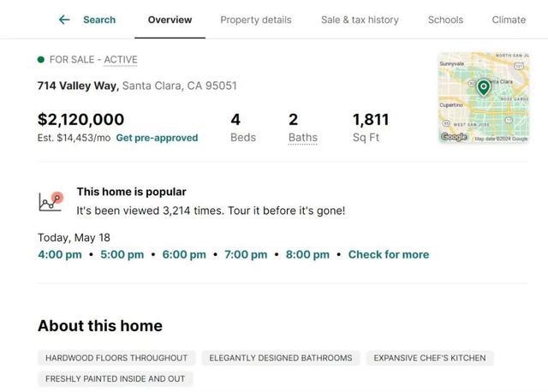Image resolution: width=548 pixels, height=392 pixels.
Task: Click the Search back link
Action: pos(99,20)
